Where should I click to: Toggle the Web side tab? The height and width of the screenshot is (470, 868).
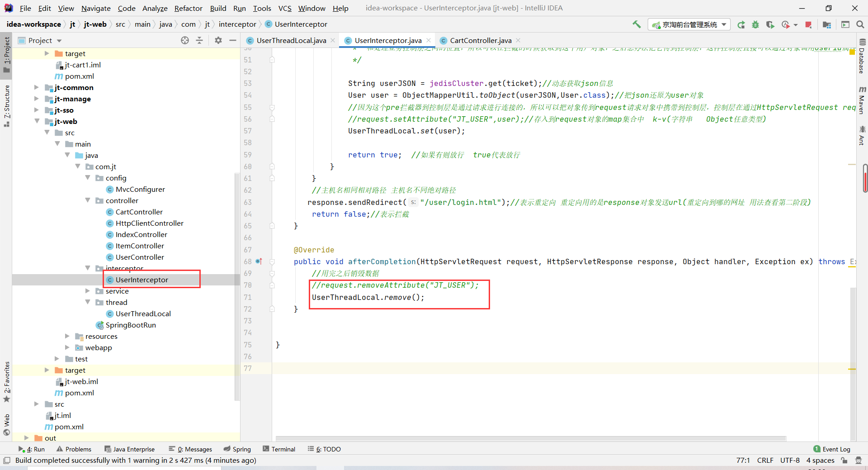pos(6,424)
